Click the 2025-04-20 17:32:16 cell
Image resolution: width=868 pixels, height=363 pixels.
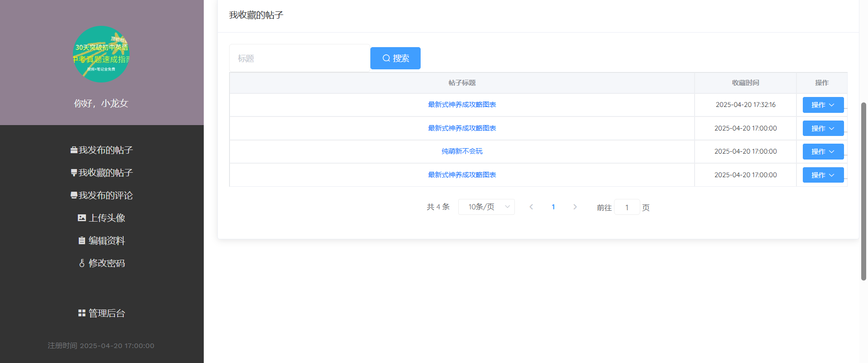[x=745, y=105]
